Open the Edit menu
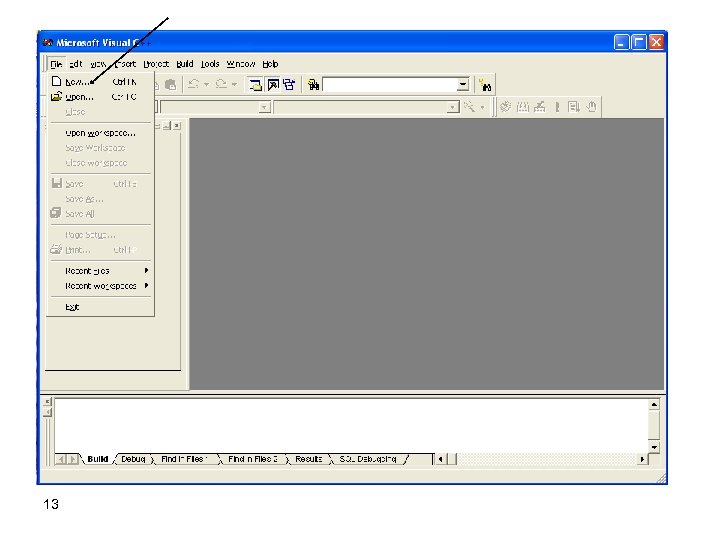 [76, 64]
